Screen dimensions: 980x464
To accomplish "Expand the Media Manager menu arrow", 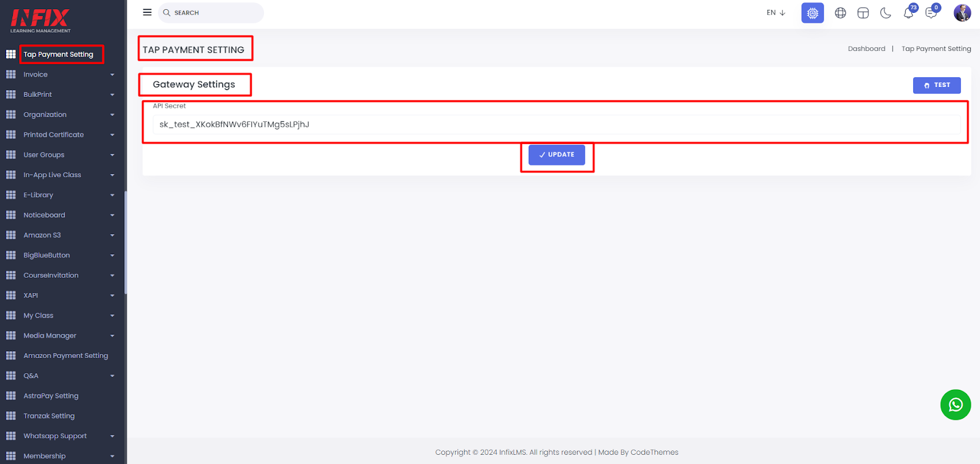I will pyautogui.click(x=112, y=336).
